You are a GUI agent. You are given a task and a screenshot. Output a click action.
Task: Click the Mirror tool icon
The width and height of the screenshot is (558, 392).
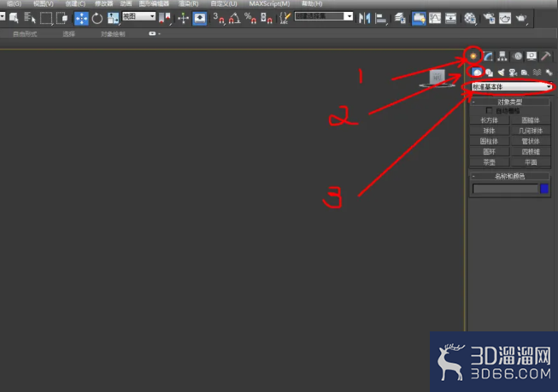[x=365, y=18]
